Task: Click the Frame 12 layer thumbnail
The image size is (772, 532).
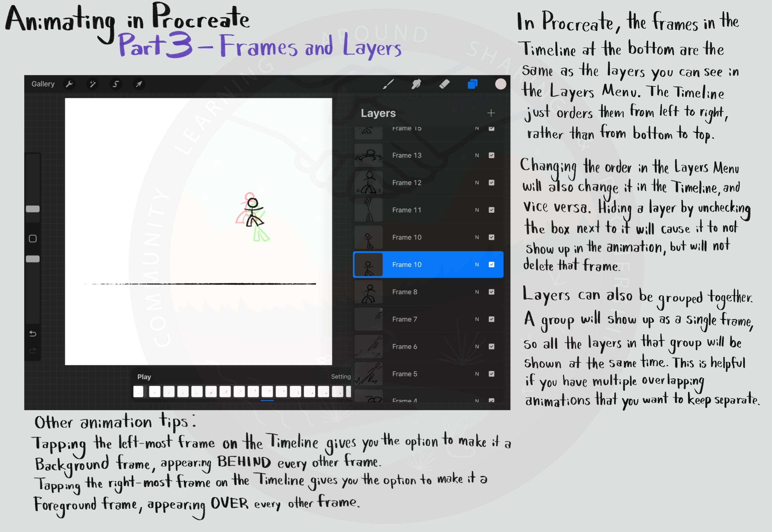Action: [x=368, y=183]
